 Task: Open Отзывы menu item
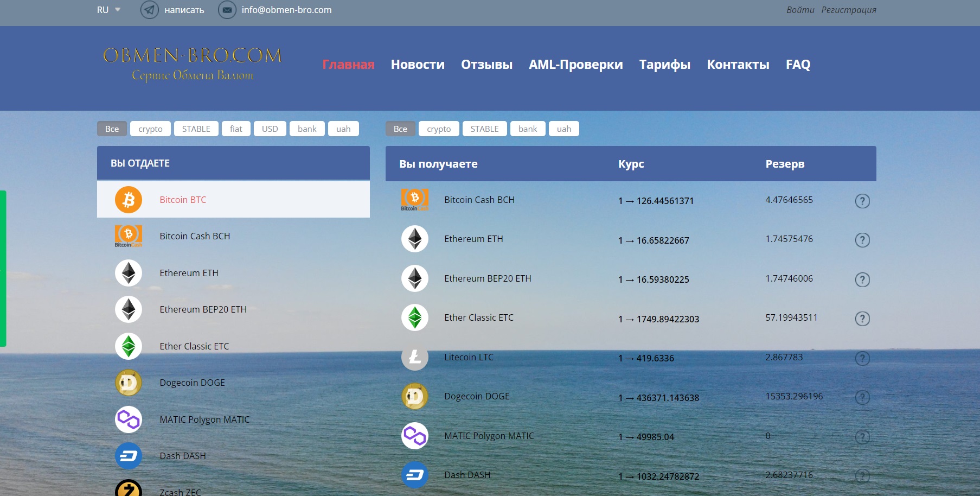tap(486, 65)
